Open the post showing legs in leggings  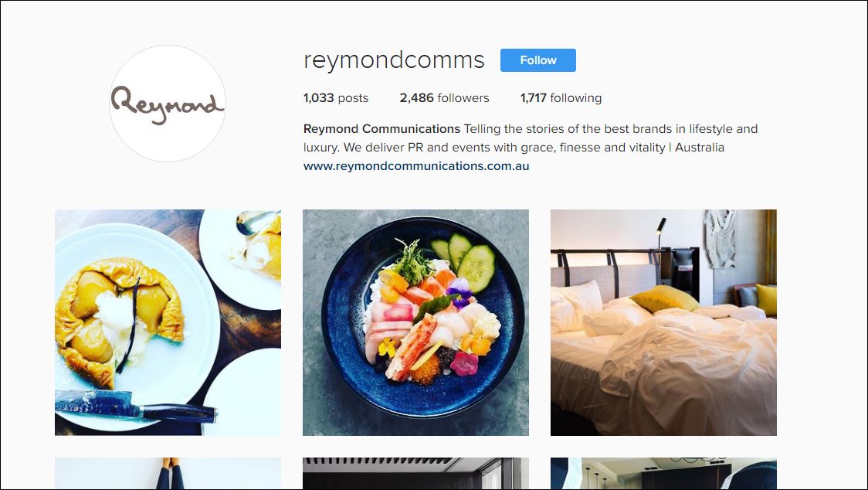coord(168,473)
